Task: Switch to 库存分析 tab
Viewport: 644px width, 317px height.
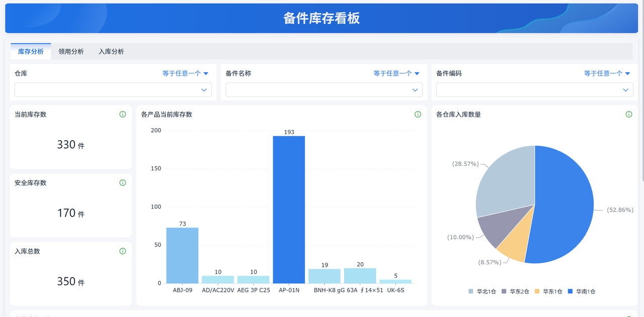Action: pyautogui.click(x=31, y=51)
